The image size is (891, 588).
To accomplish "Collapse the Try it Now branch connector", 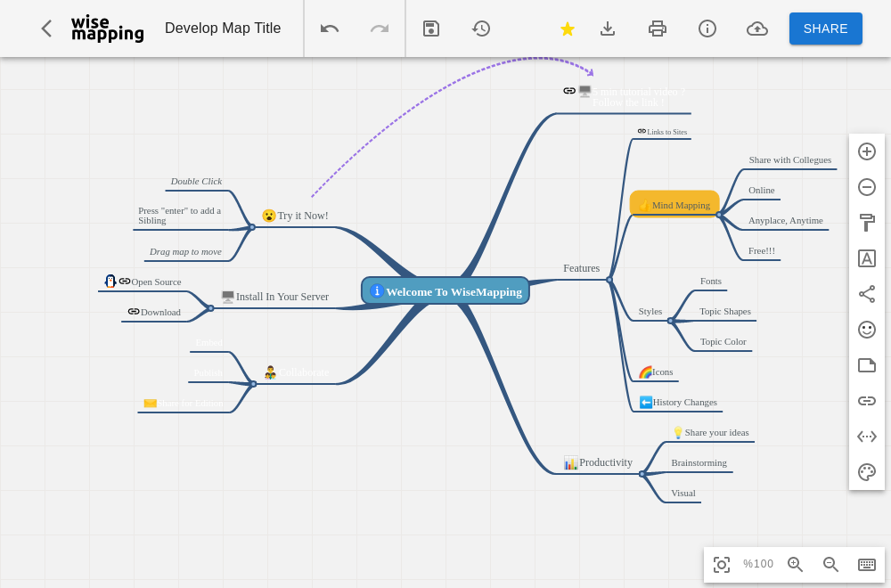I will 252,227.
